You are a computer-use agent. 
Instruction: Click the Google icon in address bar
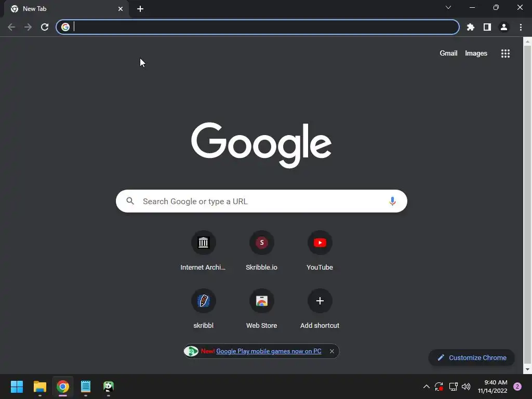[65, 27]
